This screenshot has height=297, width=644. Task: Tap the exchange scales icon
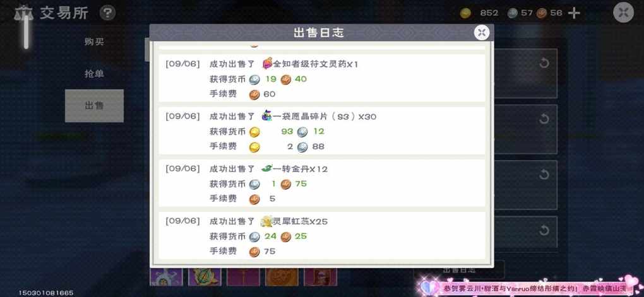(x=24, y=13)
